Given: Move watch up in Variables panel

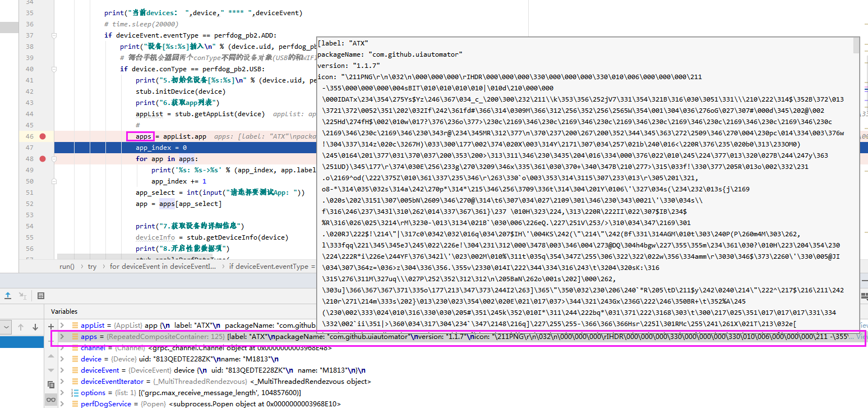Looking at the screenshot, I should point(51,355).
